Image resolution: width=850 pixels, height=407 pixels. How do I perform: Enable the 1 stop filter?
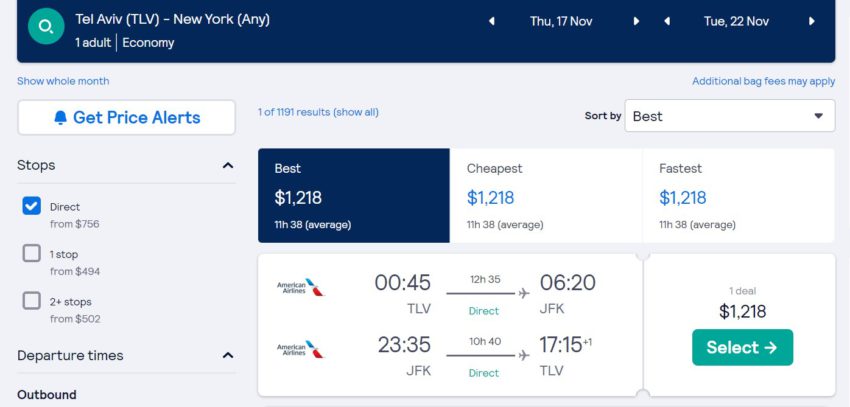[31, 253]
